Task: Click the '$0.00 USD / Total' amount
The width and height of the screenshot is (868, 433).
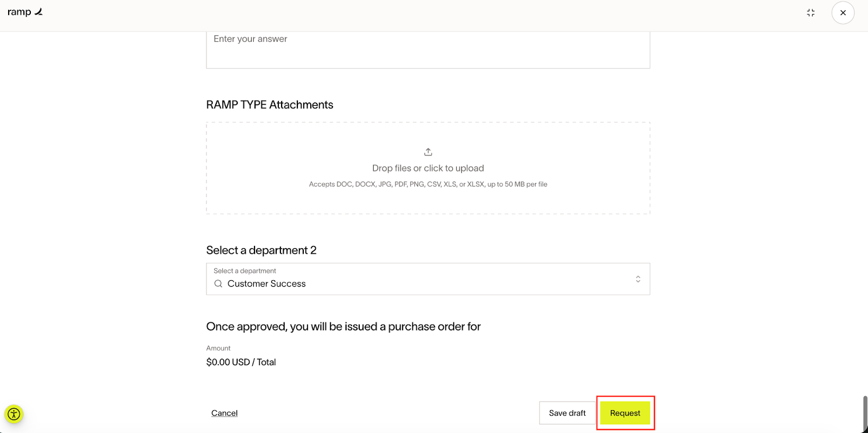Action: click(241, 362)
